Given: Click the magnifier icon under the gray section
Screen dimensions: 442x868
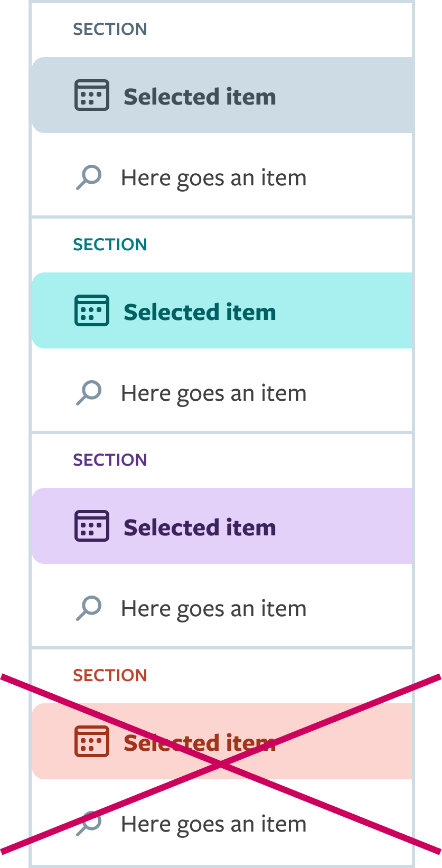Looking at the screenshot, I should (89, 177).
